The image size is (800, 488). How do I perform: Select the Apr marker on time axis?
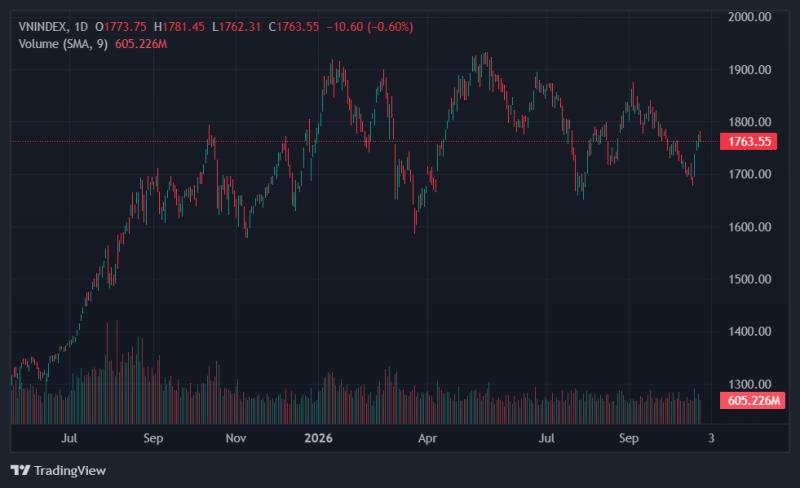pos(428,438)
